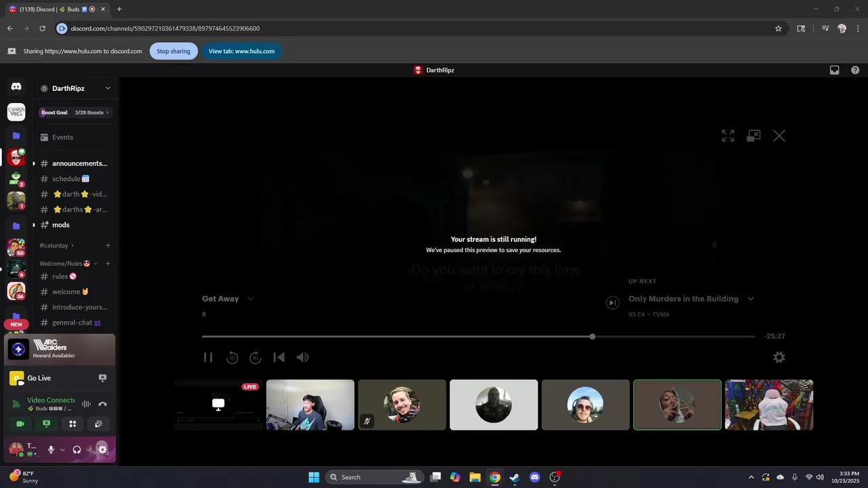Viewport: 868px width, 488px height.
Task: Disconnect from the voice call
Action: click(102, 404)
